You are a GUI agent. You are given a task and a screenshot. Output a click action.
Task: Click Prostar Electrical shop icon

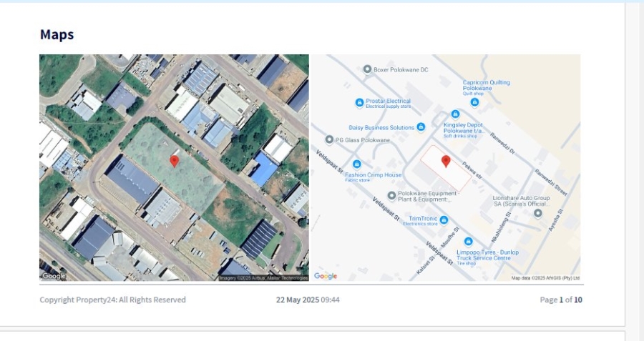tap(359, 103)
